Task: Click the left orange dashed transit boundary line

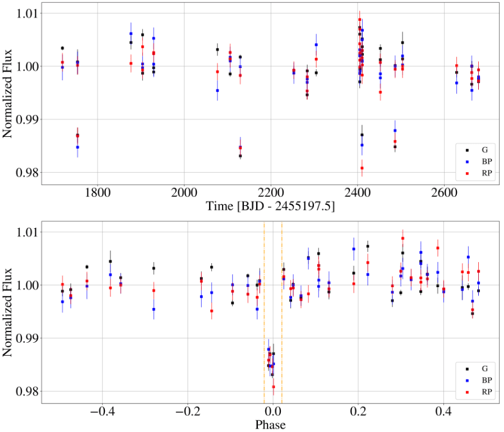Action: (x=264, y=312)
